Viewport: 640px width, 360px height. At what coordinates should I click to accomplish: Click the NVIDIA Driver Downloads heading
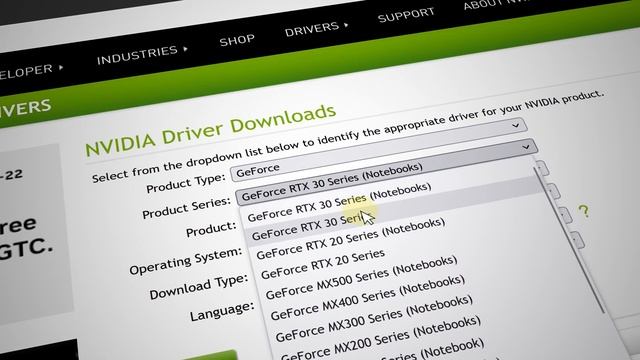pyautogui.click(x=210, y=130)
